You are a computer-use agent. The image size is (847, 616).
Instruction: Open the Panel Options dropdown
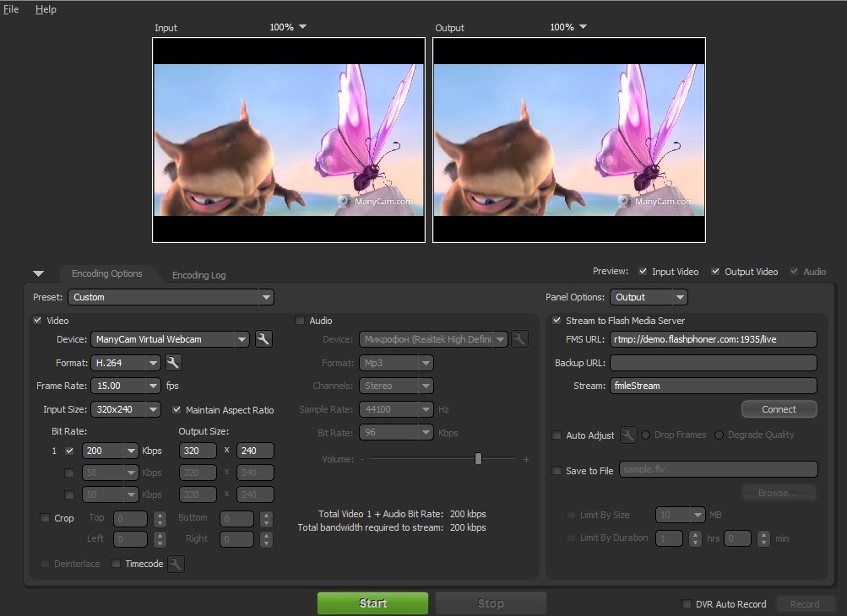[x=679, y=297]
